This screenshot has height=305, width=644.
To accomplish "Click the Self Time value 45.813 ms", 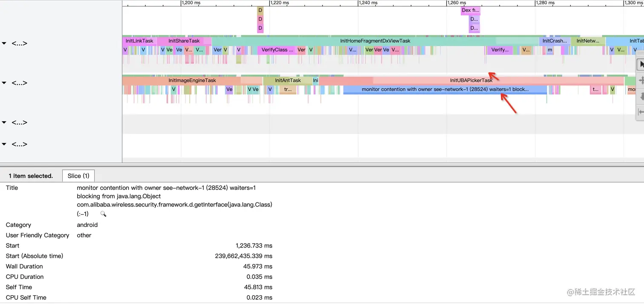I will (x=258, y=287).
